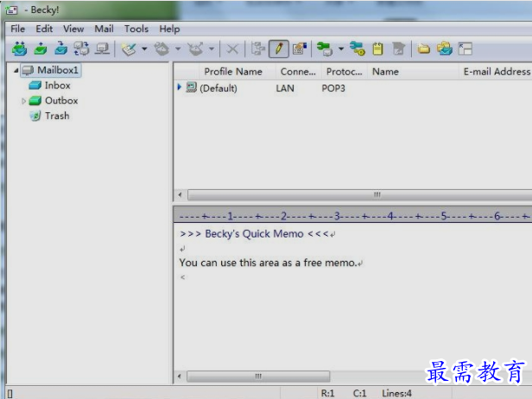This screenshot has height=399, width=532.
Task: Collapse the Mailbox1 tree node
Action: coord(16,71)
